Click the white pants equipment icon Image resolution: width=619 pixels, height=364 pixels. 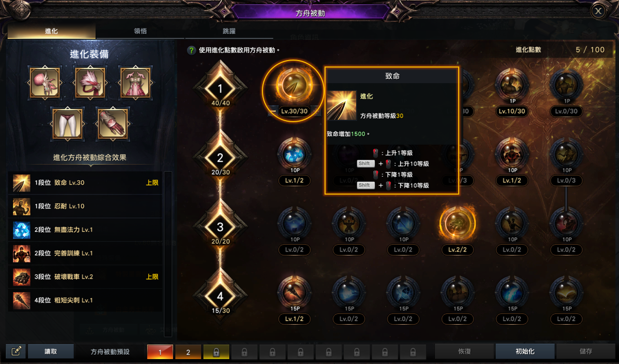[68, 124]
